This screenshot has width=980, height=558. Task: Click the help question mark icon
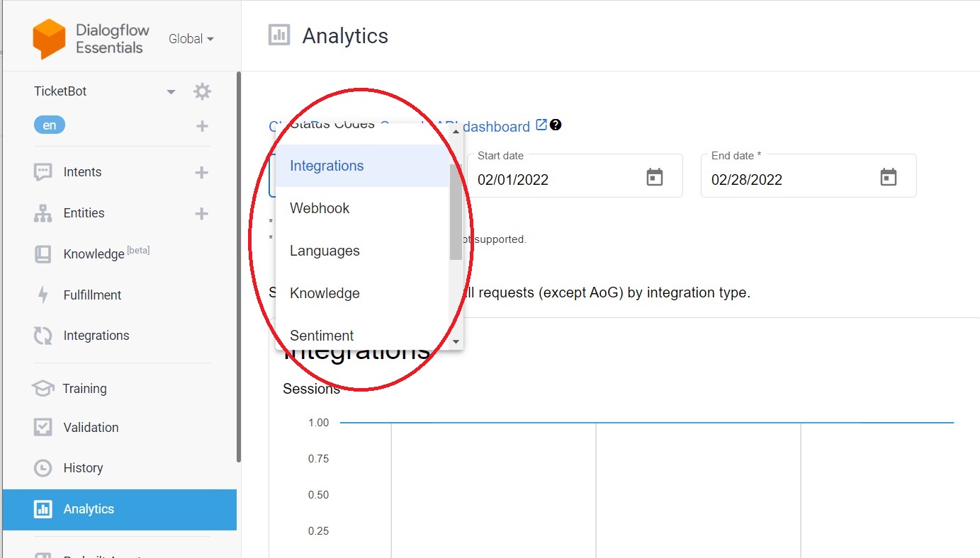[556, 125]
